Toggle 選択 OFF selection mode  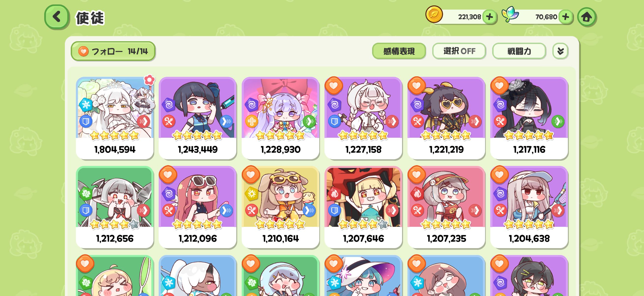(459, 51)
